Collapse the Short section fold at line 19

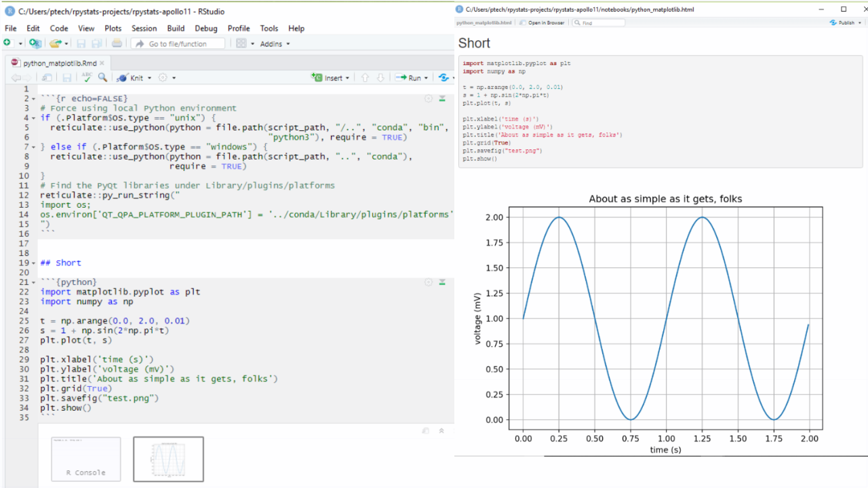[x=35, y=263]
